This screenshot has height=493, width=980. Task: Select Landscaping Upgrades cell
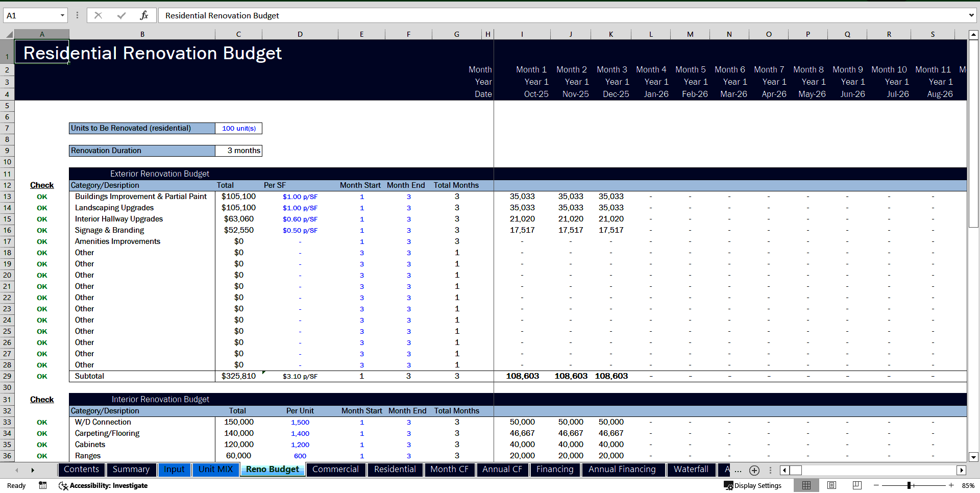click(142, 208)
